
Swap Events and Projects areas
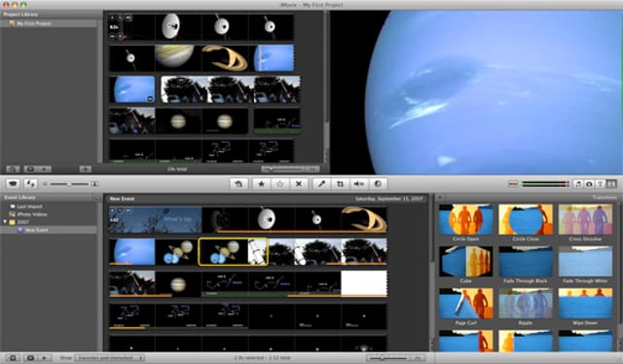[30, 184]
